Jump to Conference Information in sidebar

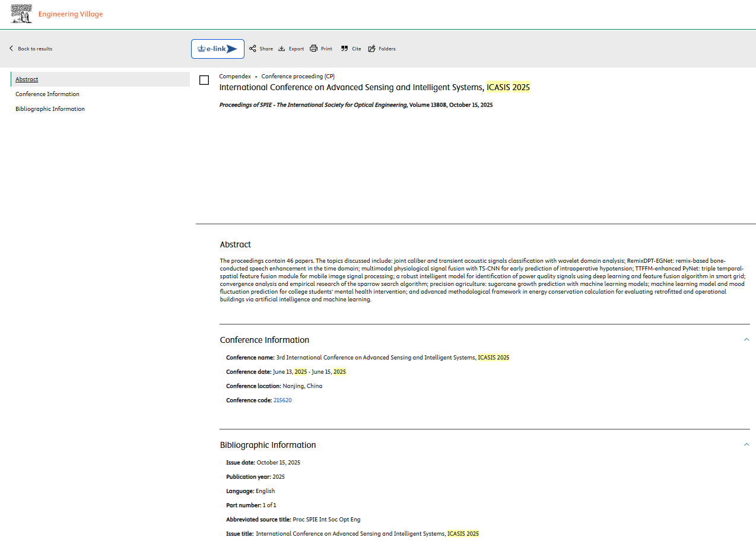click(47, 94)
